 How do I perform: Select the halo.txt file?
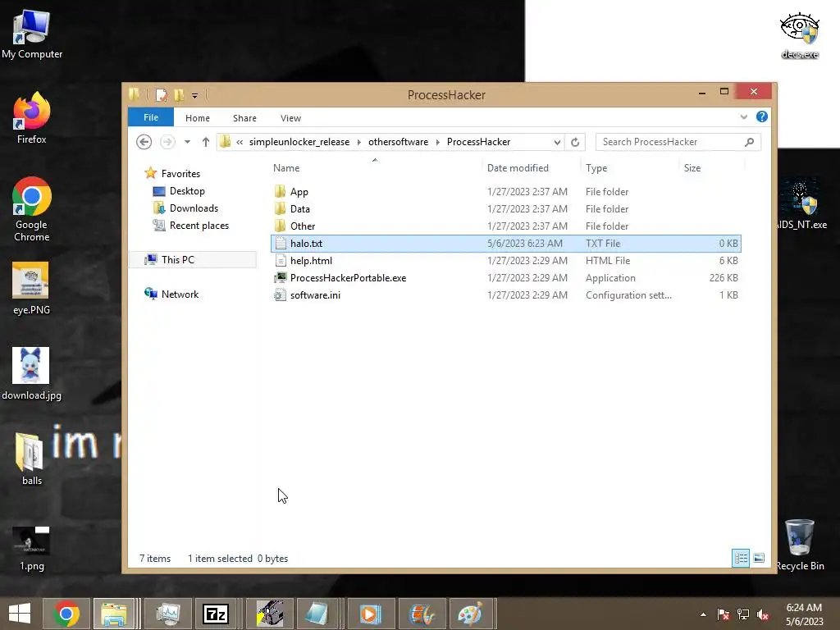pos(505,244)
